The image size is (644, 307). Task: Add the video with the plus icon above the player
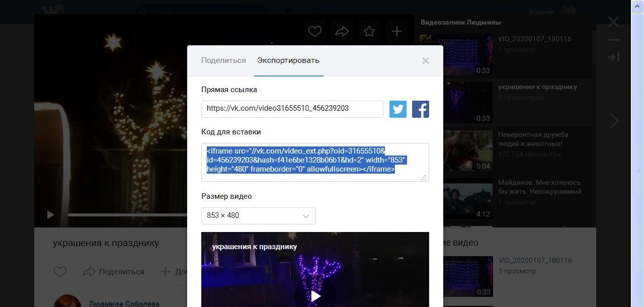(x=397, y=32)
